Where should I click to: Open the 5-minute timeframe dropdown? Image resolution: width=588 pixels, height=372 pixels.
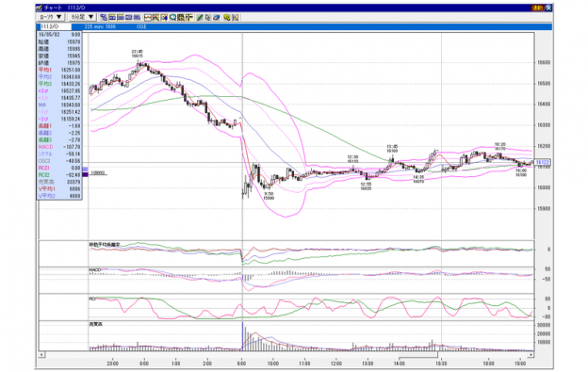click(x=82, y=17)
